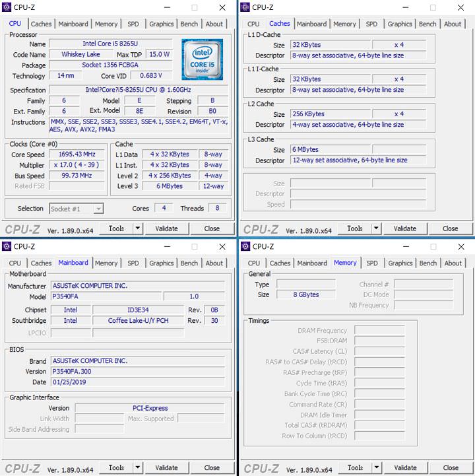The image size is (475, 476).
Task: Click the Code Name value Whiskey Lake
Action: (x=80, y=54)
